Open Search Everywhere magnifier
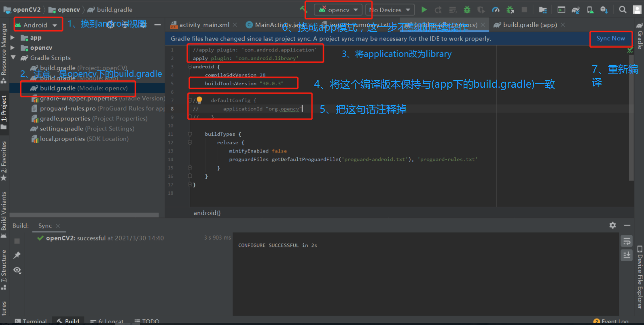This screenshot has height=325, width=644. (623, 9)
